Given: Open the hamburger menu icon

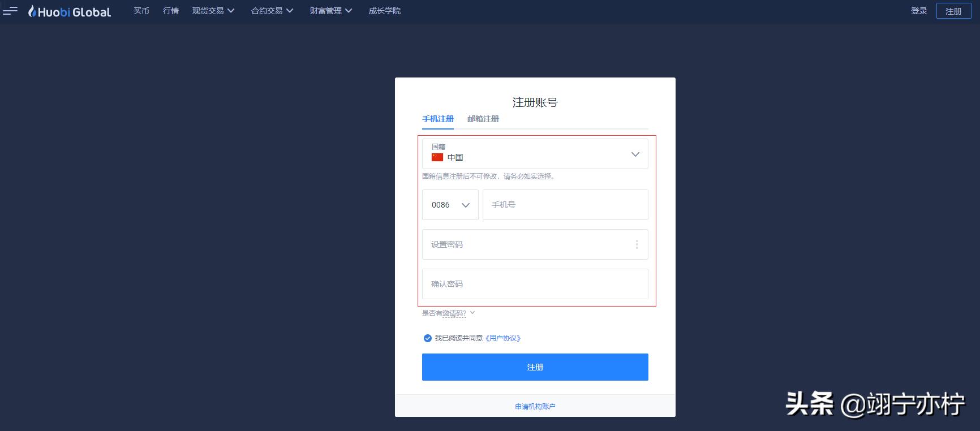Looking at the screenshot, I should [10, 11].
